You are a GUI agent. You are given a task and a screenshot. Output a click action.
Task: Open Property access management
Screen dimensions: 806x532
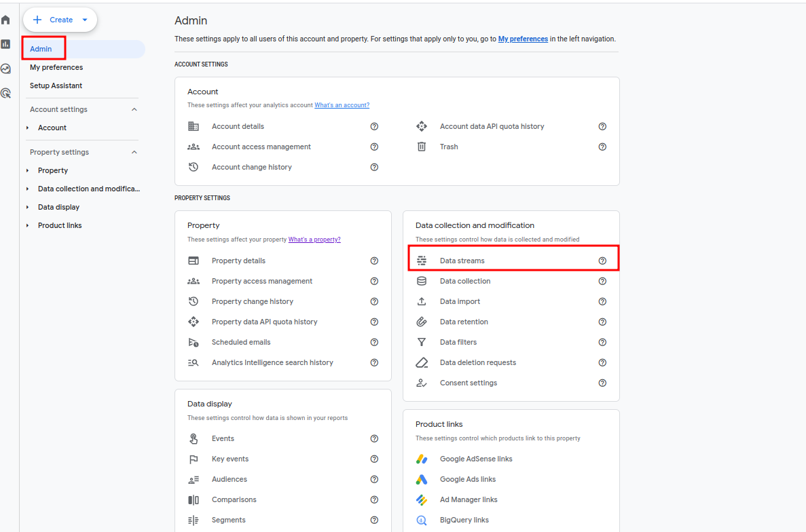pos(262,281)
